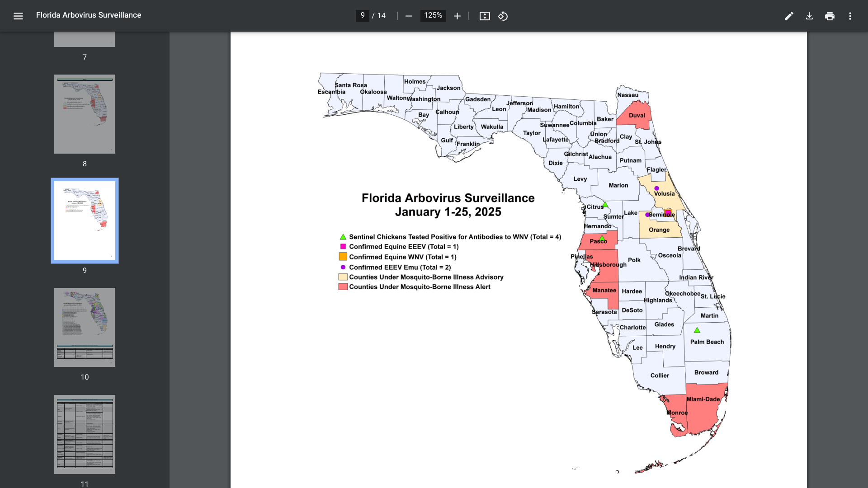
Task: Click the page number input field
Action: (362, 15)
